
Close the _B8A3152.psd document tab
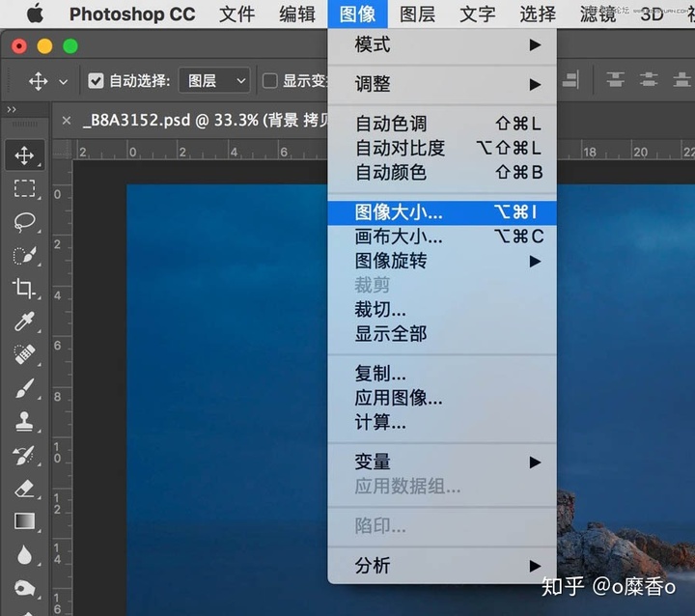tap(67, 120)
